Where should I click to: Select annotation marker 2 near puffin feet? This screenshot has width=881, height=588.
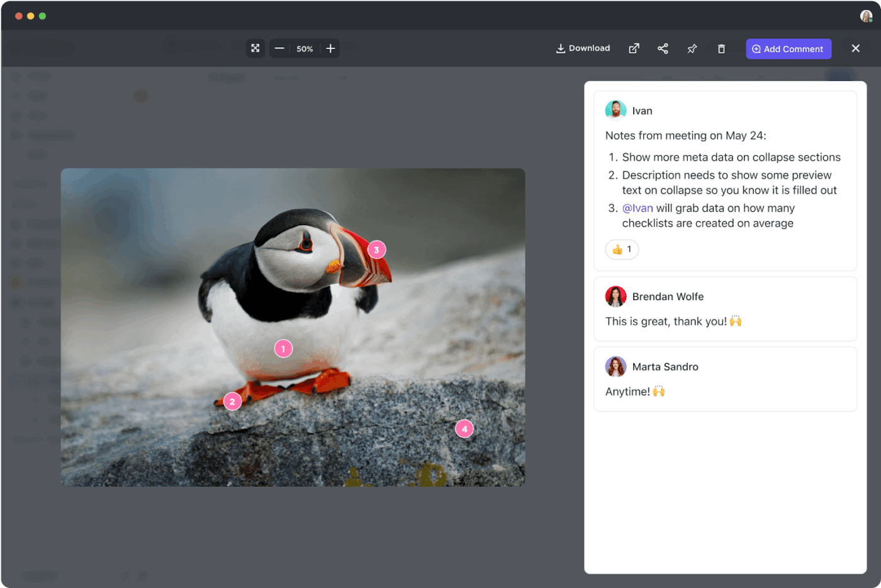pos(232,401)
